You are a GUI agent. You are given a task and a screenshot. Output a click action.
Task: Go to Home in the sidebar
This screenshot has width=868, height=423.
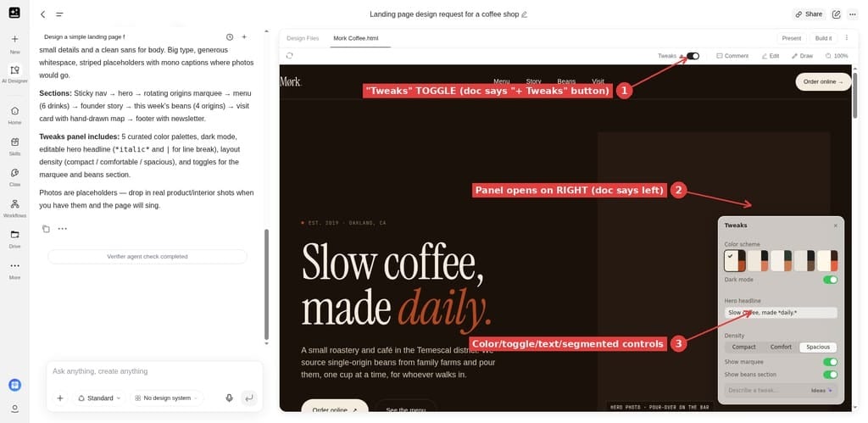tap(15, 115)
